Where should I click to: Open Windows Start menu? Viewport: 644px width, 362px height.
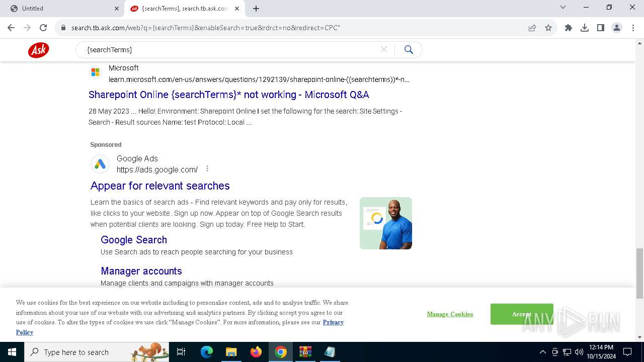12,352
